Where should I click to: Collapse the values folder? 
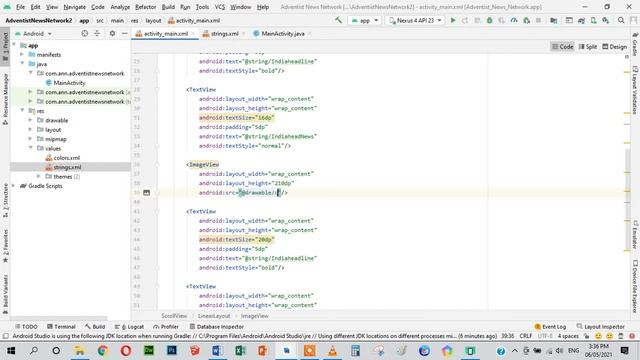tap(30, 148)
